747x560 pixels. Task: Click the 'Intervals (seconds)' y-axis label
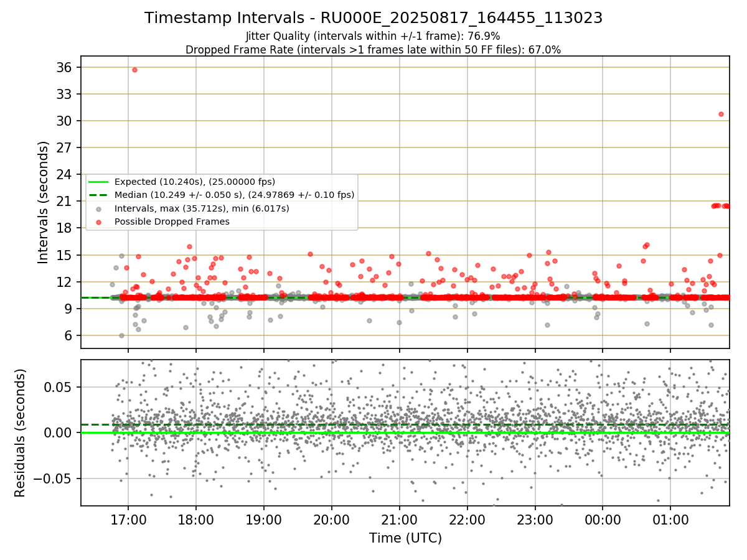pos(44,202)
